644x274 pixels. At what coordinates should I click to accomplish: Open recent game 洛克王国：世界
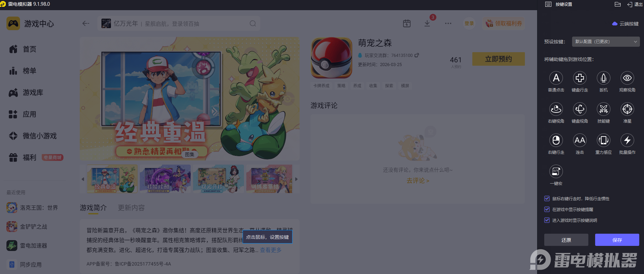pyautogui.click(x=32, y=208)
